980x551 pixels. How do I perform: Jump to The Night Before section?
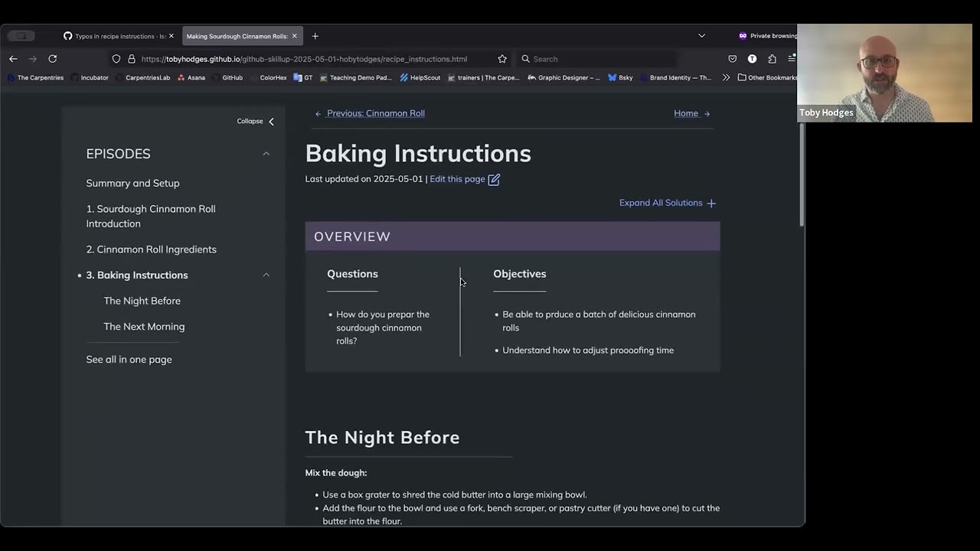tap(142, 301)
